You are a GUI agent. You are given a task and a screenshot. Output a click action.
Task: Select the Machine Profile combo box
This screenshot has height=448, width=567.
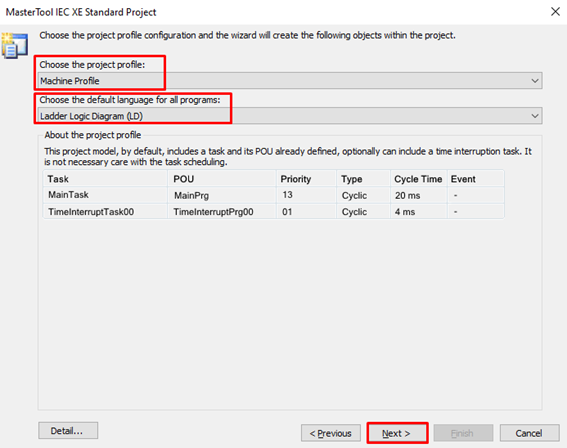click(290, 81)
